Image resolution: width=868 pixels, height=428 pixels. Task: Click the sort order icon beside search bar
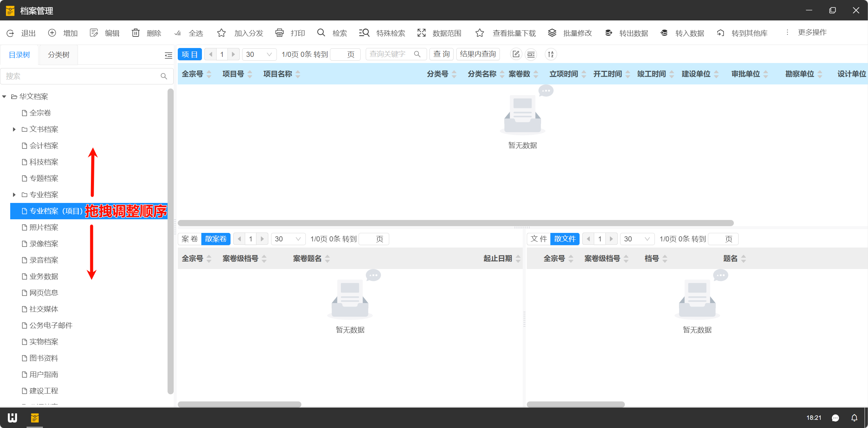[x=551, y=54]
